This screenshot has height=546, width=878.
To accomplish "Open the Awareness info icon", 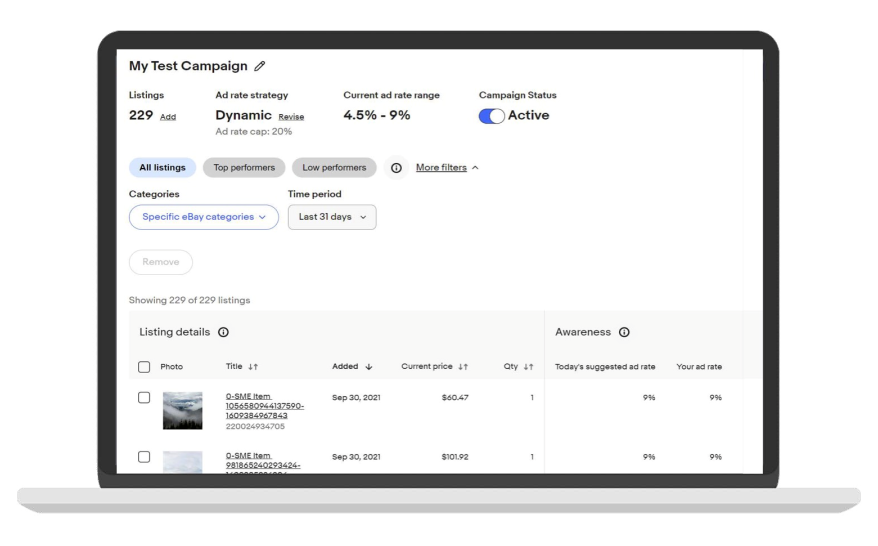I will point(624,332).
